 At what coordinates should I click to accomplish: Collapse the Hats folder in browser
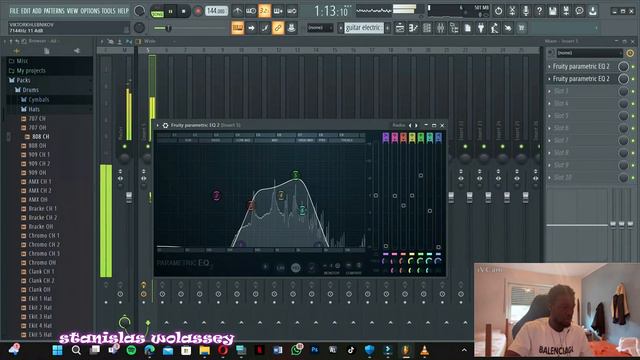coord(34,109)
